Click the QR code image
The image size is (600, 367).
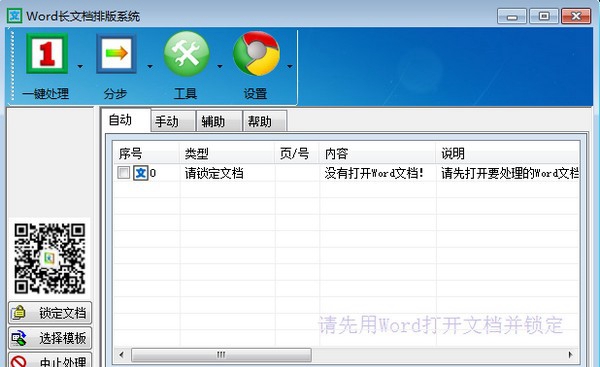[x=50, y=258]
